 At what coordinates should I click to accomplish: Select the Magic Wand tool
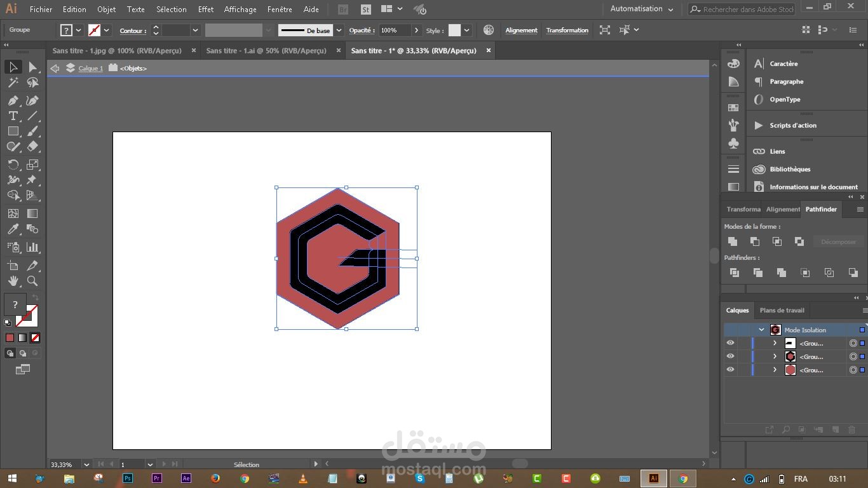(13, 83)
